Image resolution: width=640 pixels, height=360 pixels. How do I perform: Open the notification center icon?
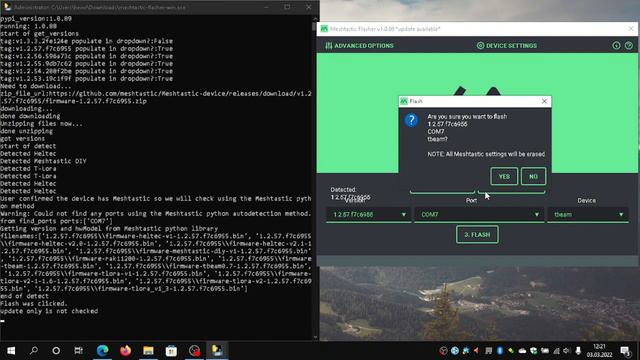coord(625,351)
